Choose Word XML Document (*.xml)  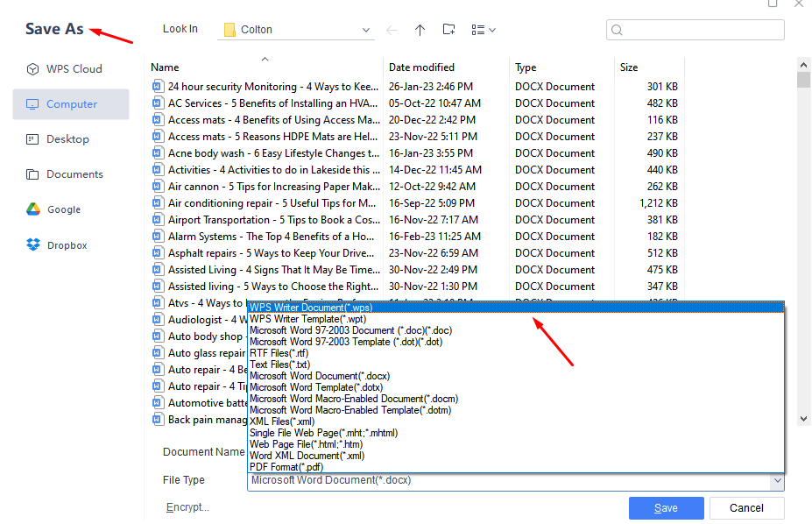click(516, 456)
